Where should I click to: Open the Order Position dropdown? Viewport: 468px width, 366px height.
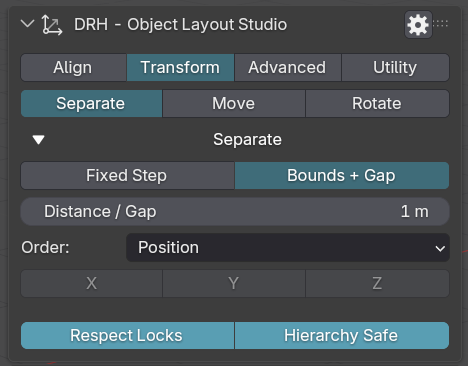point(288,247)
